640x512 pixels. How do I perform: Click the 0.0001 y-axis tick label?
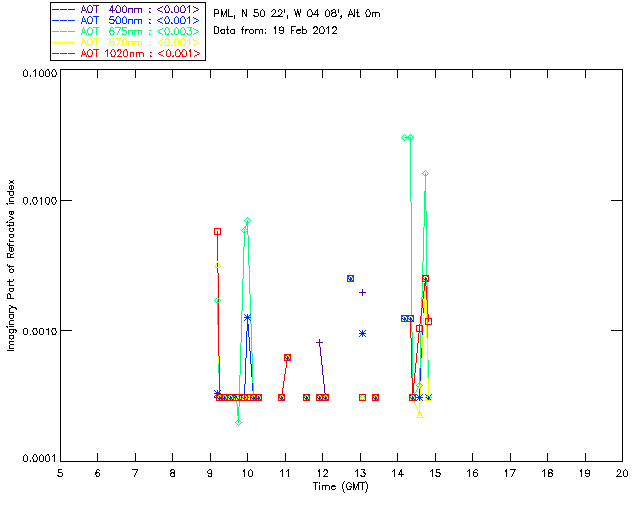(40, 459)
